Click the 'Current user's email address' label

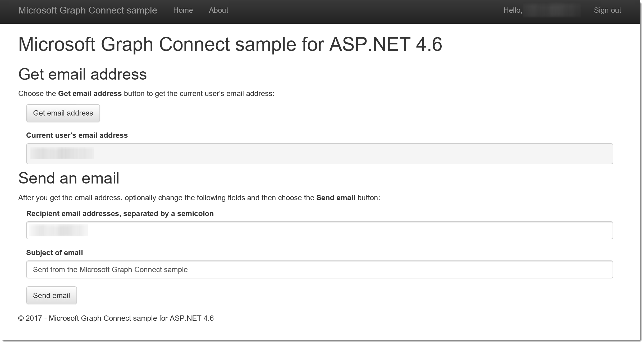pos(77,135)
